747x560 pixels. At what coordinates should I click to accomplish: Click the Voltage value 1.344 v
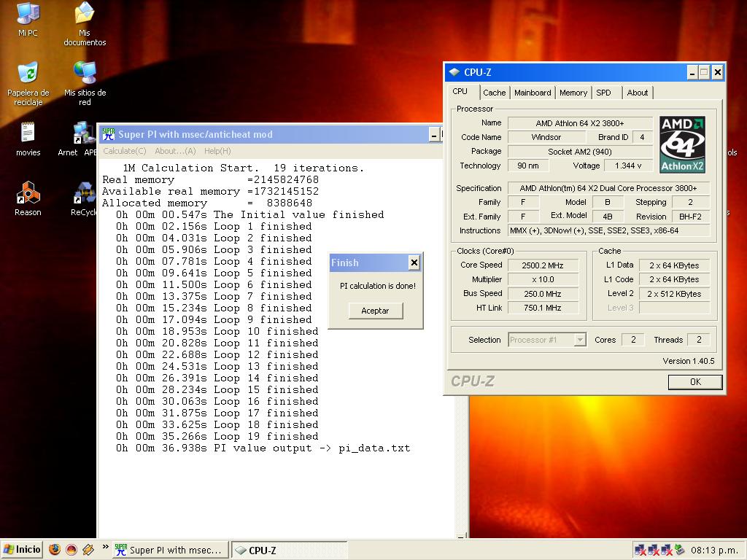click(628, 166)
